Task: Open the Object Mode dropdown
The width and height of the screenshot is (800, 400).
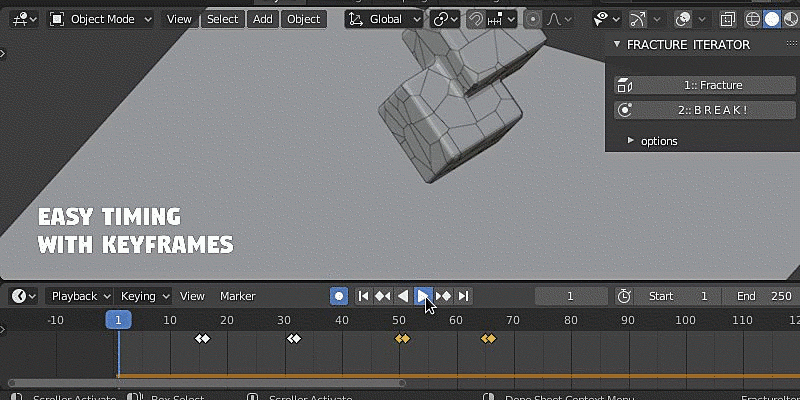Action: [x=101, y=19]
